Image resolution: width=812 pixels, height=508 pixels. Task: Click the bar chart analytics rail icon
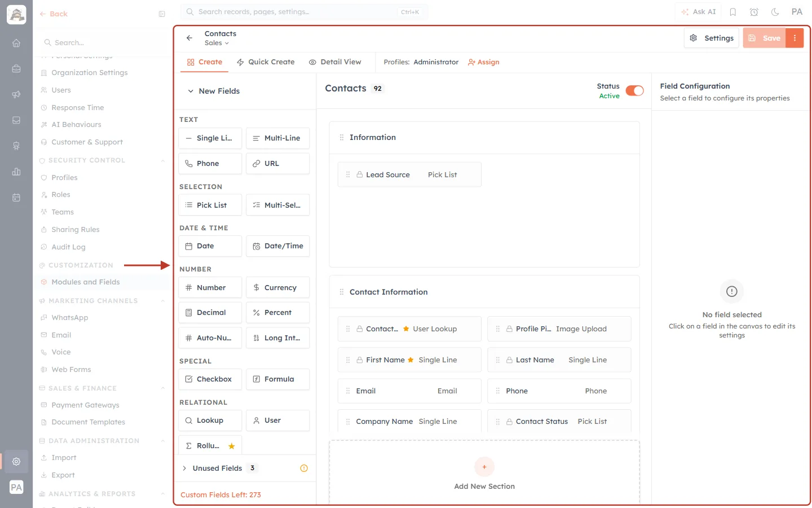[x=16, y=172]
